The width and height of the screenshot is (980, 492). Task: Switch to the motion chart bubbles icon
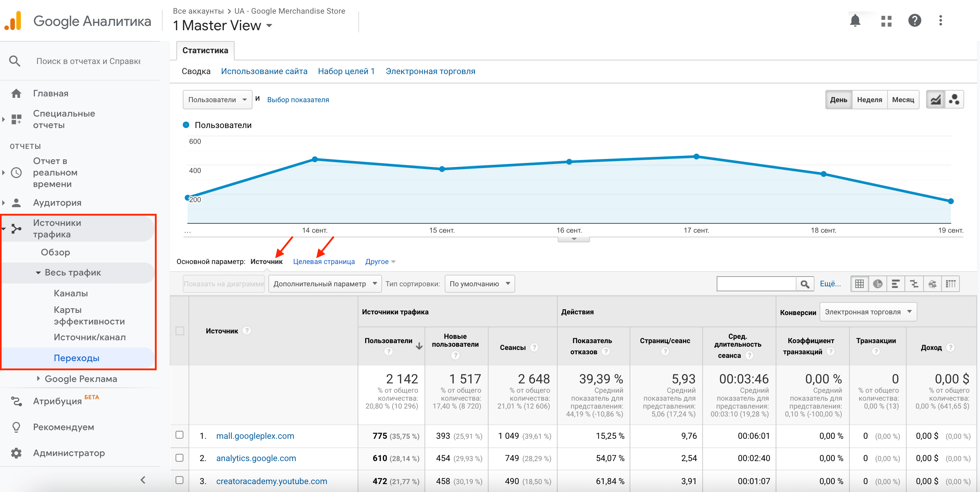point(954,100)
